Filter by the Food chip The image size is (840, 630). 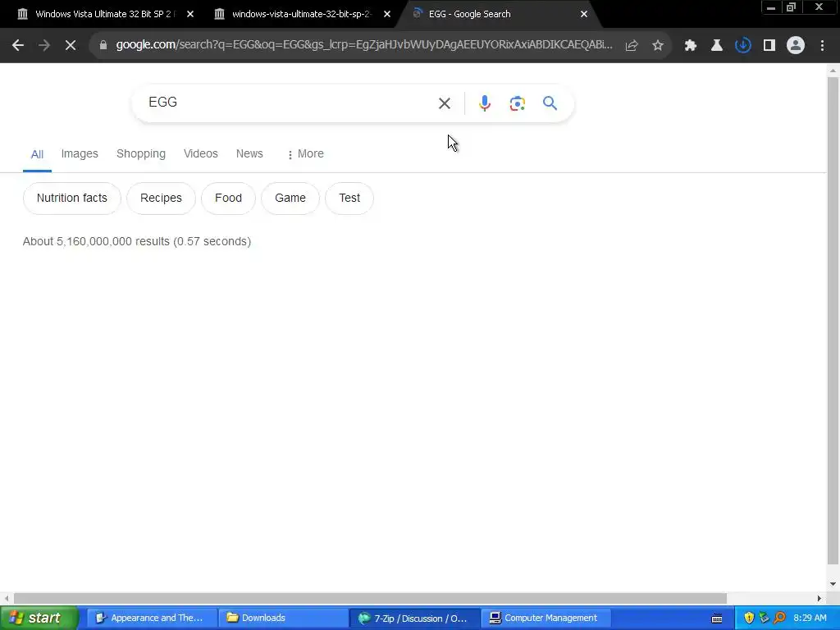tap(228, 199)
